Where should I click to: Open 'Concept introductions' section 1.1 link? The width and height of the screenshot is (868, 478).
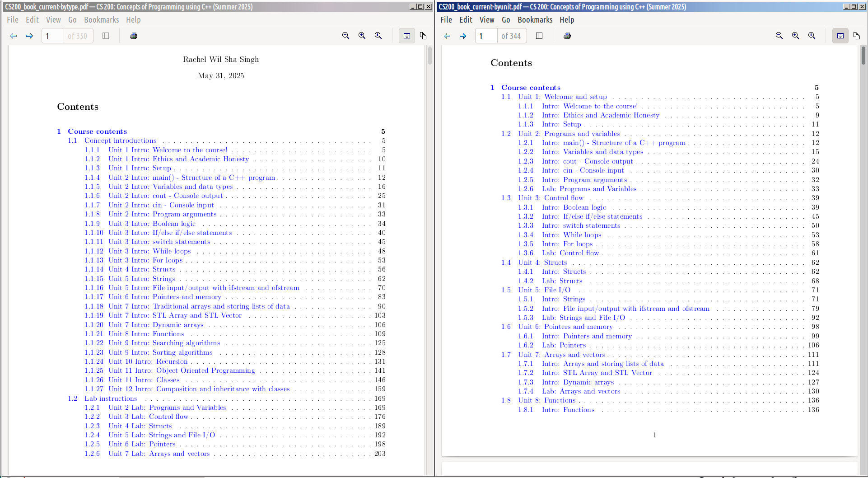120,141
